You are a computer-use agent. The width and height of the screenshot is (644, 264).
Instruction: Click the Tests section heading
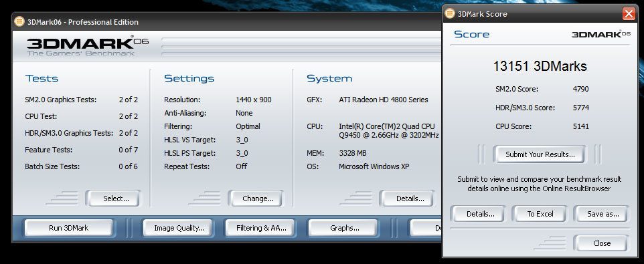click(42, 78)
